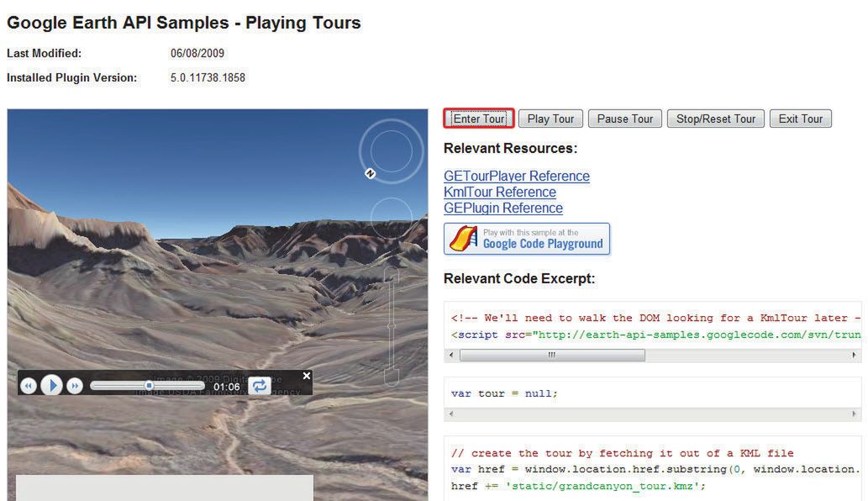Click the Play Tour button
The height and width of the screenshot is (501, 868).
pos(550,119)
